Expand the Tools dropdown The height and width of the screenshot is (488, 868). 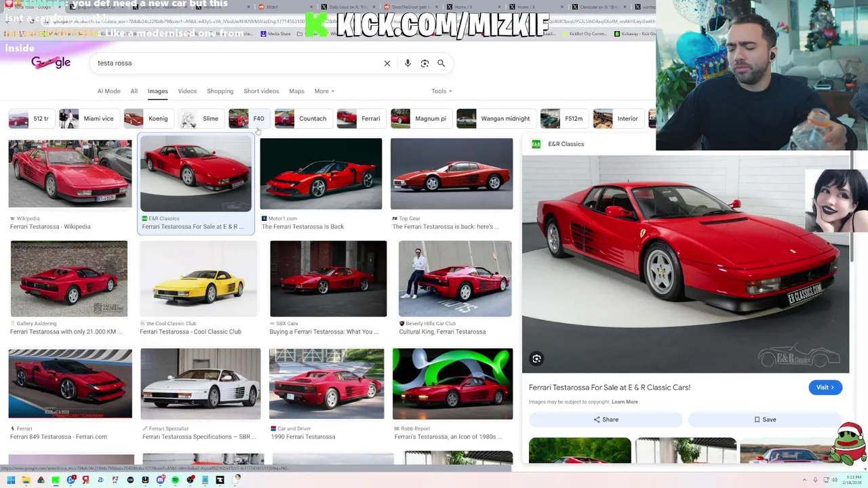pyautogui.click(x=441, y=91)
